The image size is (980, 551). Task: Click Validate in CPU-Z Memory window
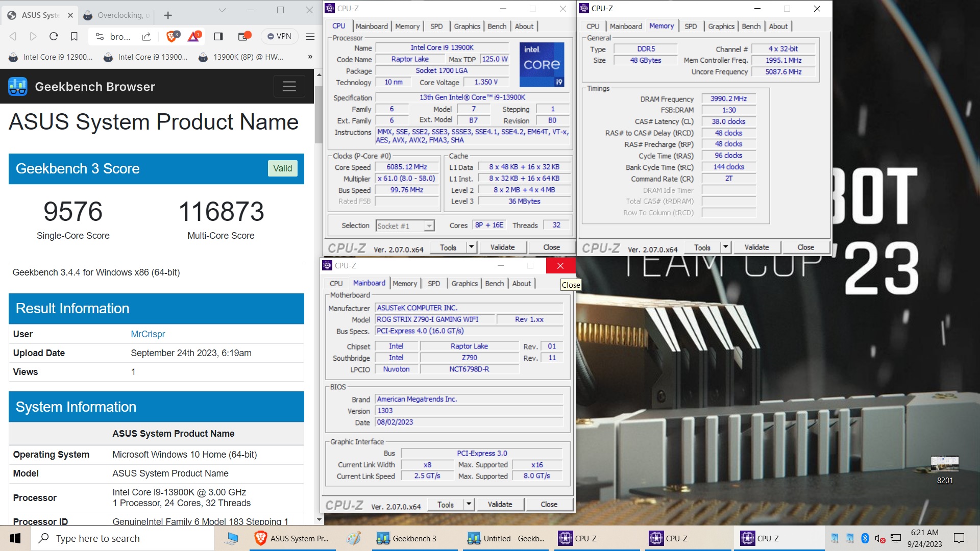pyautogui.click(x=756, y=247)
